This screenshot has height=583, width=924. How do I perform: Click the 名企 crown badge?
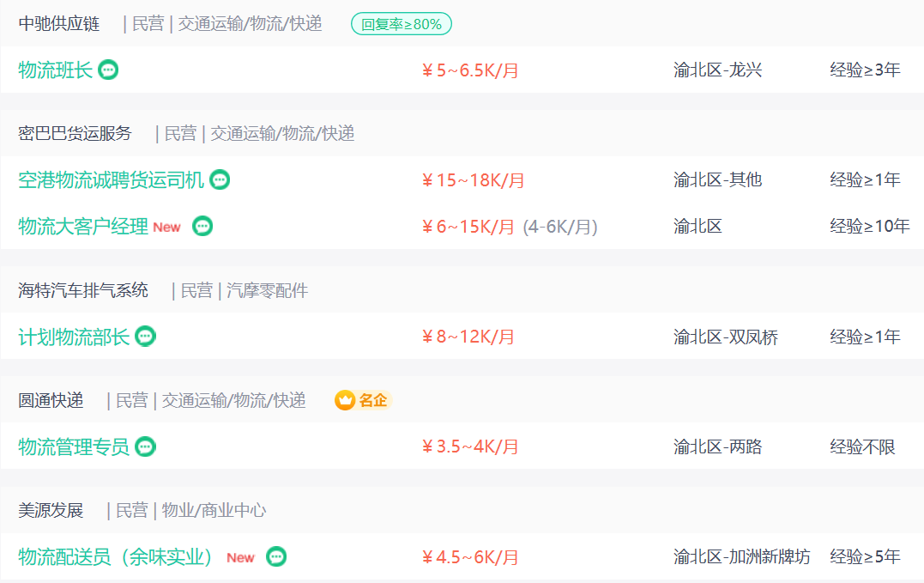(x=363, y=400)
